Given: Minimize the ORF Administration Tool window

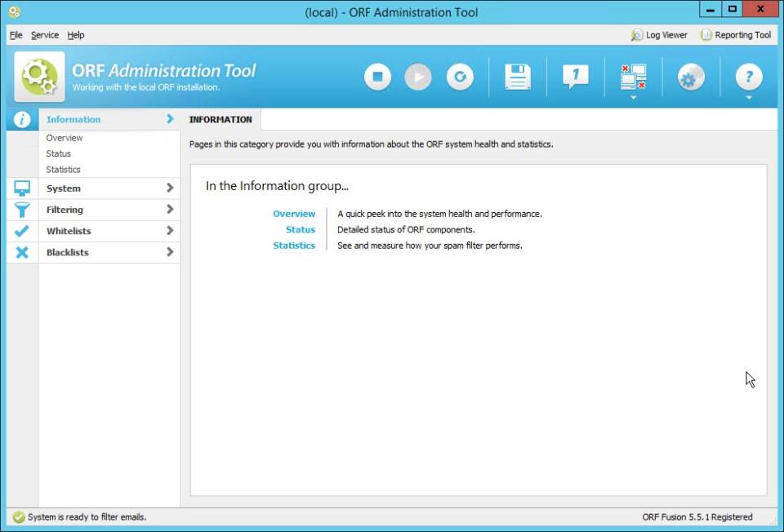Looking at the screenshot, I should point(710,9).
